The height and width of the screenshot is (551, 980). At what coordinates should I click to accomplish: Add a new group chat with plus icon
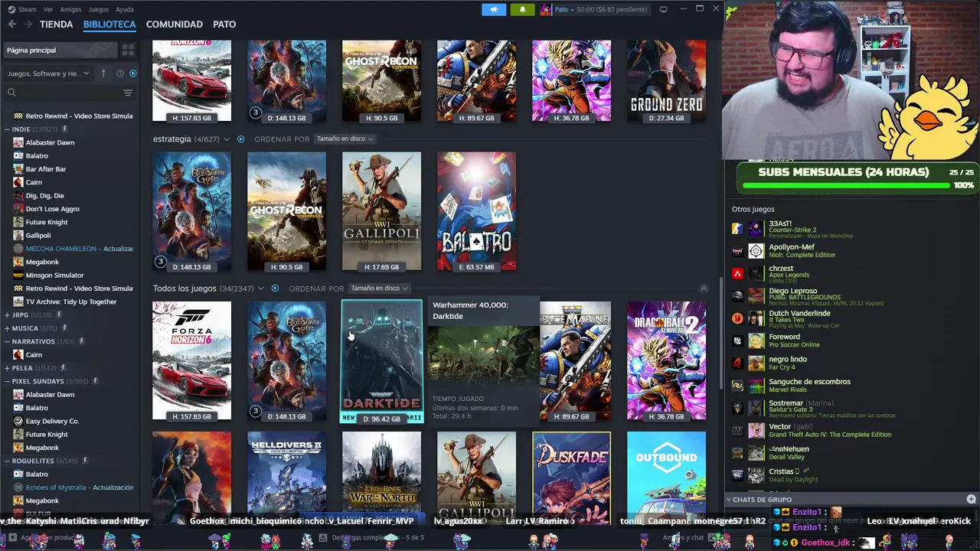click(971, 500)
